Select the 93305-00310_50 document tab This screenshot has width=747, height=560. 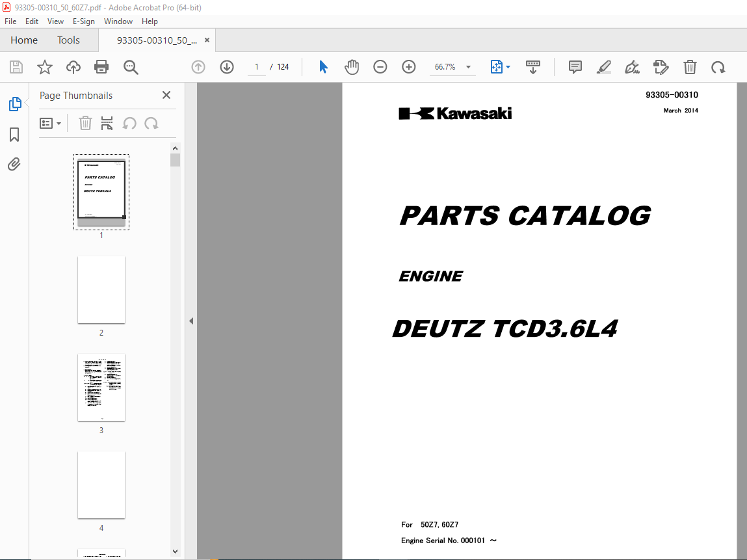(x=157, y=40)
